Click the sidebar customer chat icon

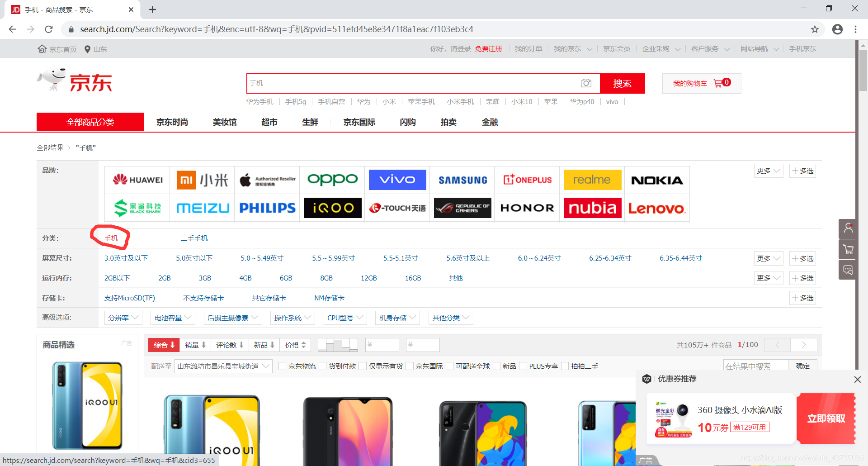pyautogui.click(x=848, y=270)
